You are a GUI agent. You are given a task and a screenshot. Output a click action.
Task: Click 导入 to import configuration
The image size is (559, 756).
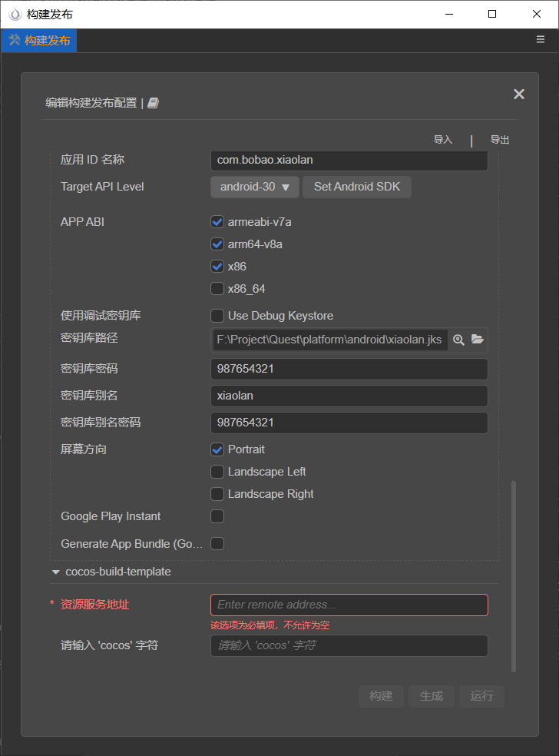(443, 140)
